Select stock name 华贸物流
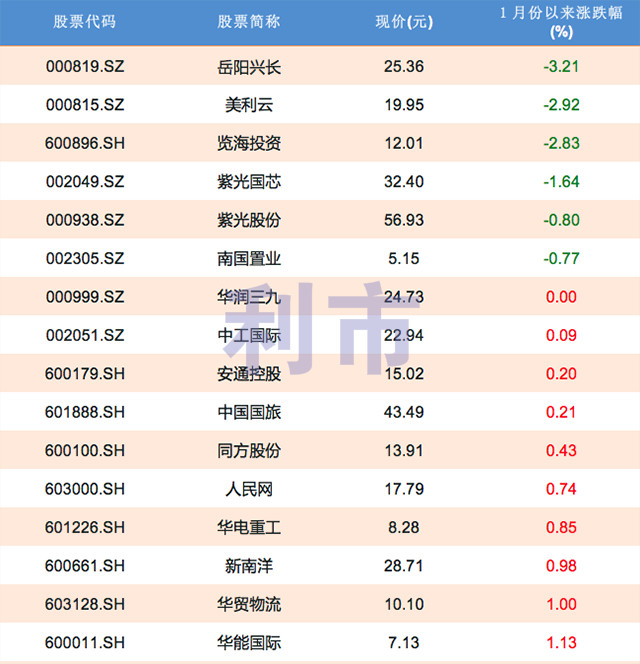This screenshot has height=664, width=640. click(x=249, y=604)
